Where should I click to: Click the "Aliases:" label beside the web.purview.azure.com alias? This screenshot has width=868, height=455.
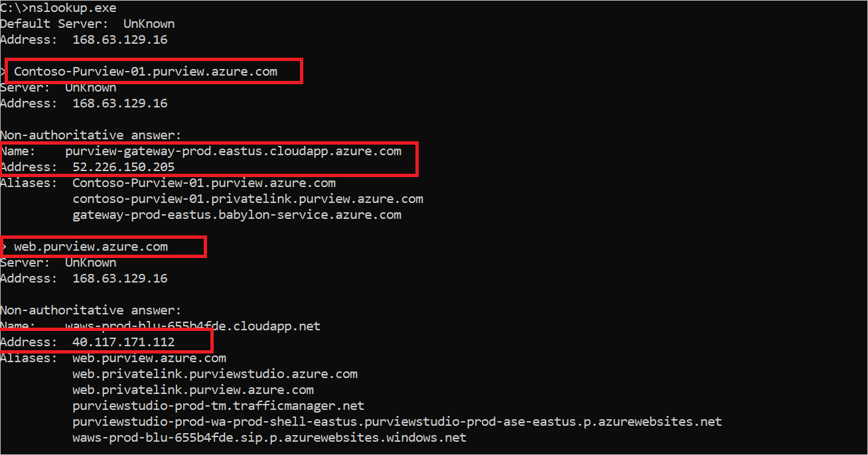tap(29, 358)
